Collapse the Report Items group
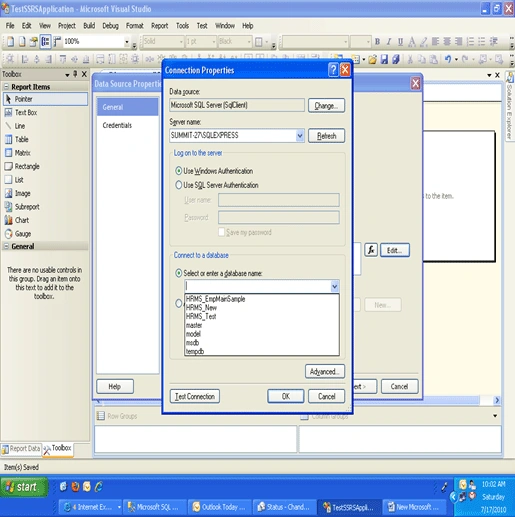 [6, 87]
